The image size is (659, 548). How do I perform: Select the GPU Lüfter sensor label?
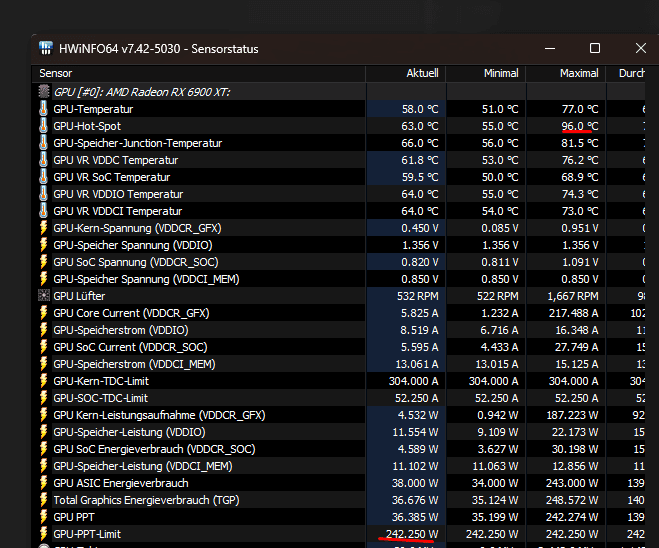pyautogui.click(x=79, y=296)
